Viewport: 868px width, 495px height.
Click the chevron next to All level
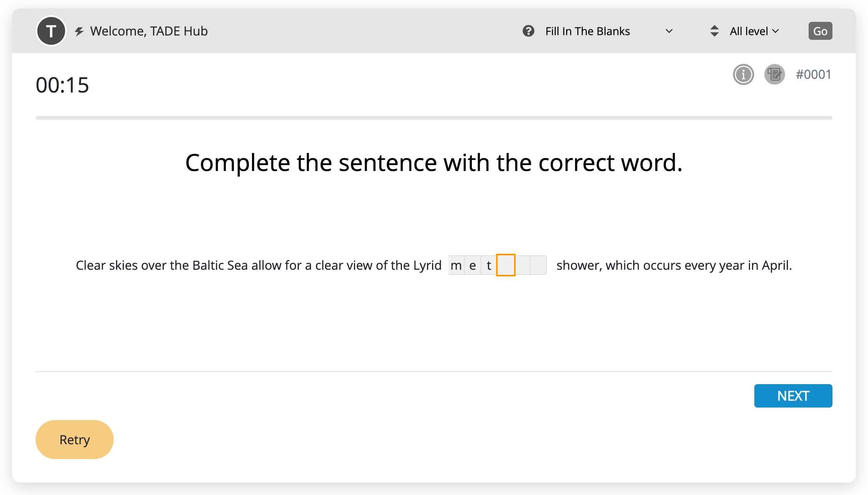(x=775, y=31)
